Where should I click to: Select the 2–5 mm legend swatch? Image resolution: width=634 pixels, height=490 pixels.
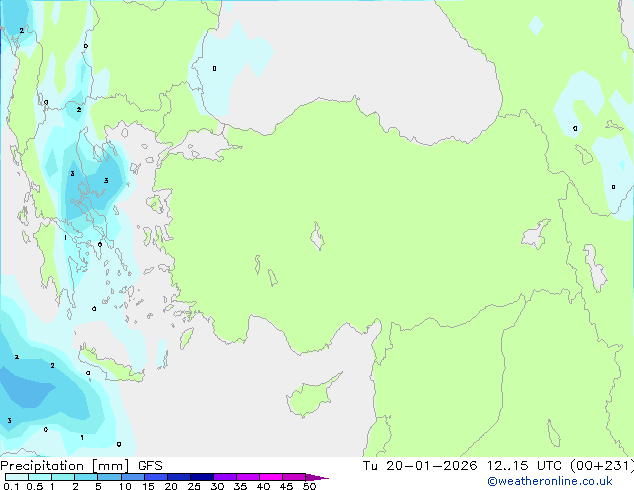pyautogui.click(x=86, y=477)
